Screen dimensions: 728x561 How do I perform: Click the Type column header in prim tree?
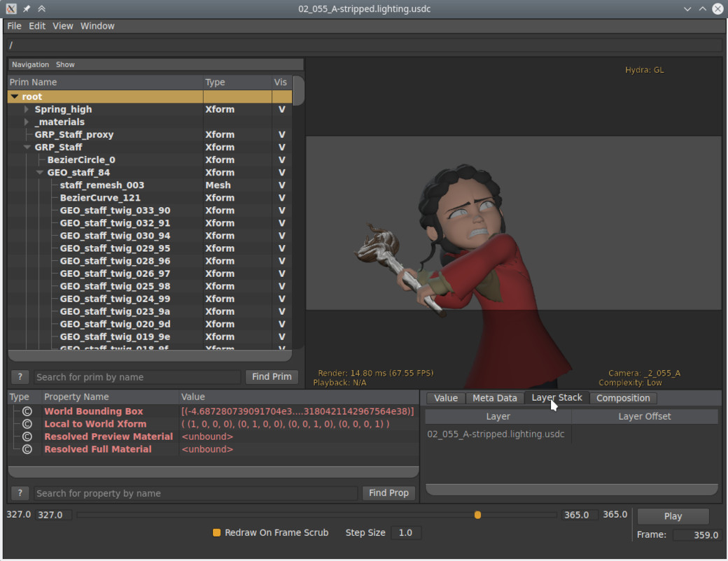pyautogui.click(x=237, y=82)
